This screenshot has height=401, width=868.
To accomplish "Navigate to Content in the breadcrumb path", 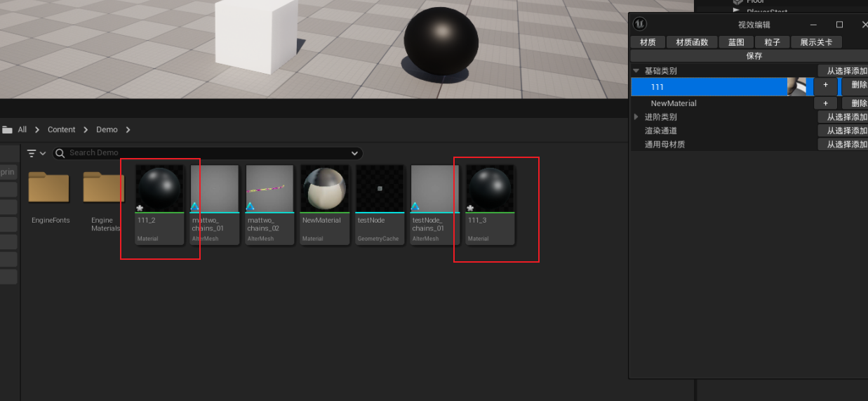I will 61,130.
